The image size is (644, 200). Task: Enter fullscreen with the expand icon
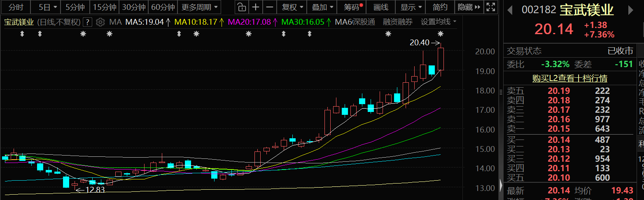(490, 7)
